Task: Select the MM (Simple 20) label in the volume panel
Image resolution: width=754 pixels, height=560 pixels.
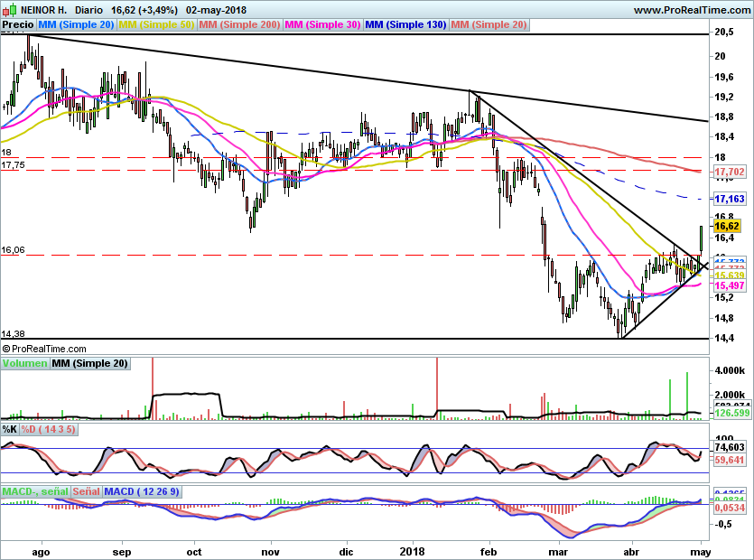Action: point(89,363)
